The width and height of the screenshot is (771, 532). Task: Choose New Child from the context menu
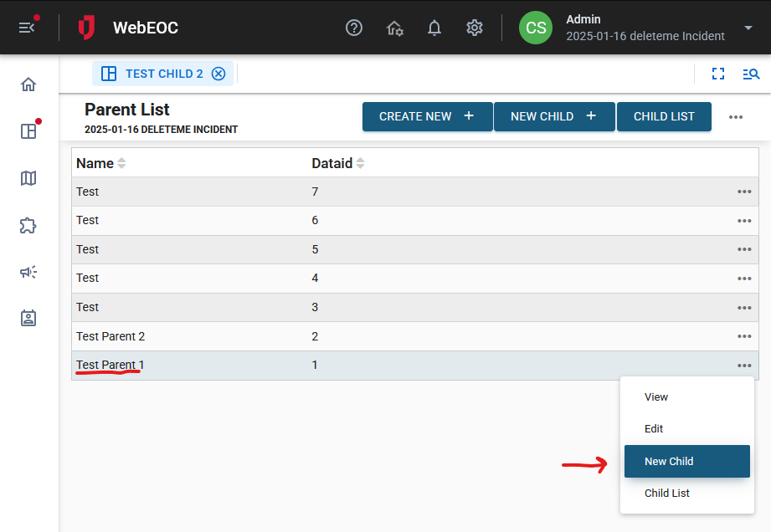686,461
